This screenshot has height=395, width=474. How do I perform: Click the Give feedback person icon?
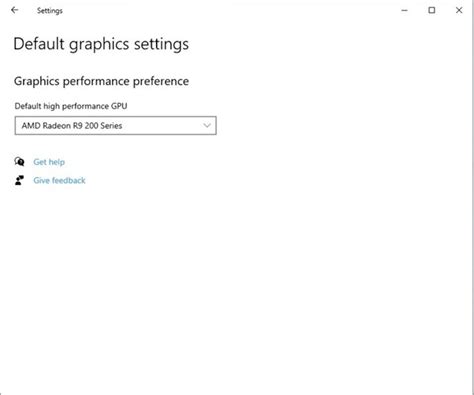click(19, 180)
